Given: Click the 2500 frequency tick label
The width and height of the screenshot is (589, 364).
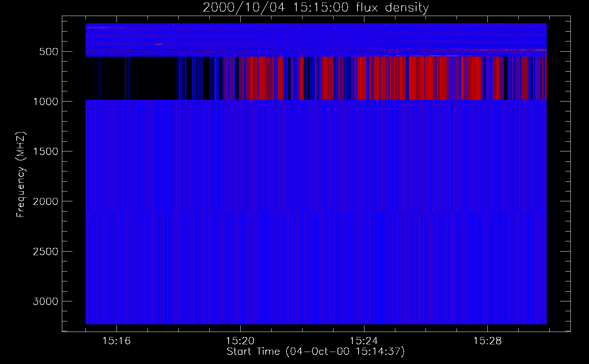Looking at the screenshot, I should [x=46, y=252].
